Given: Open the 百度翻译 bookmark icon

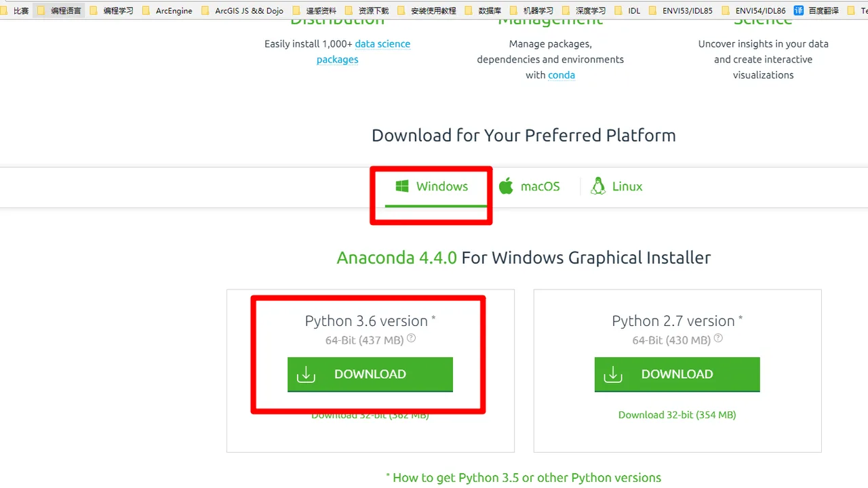Looking at the screenshot, I should 799,10.
